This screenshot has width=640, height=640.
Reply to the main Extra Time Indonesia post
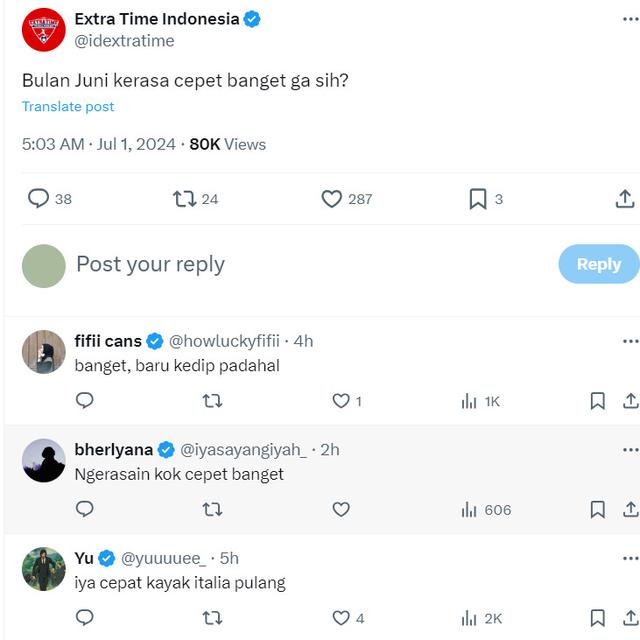point(38,199)
